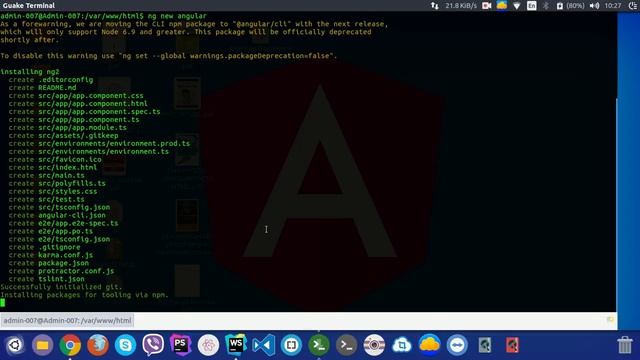Open Viber from the dock
This screenshot has width=640, height=360.
point(153,345)
